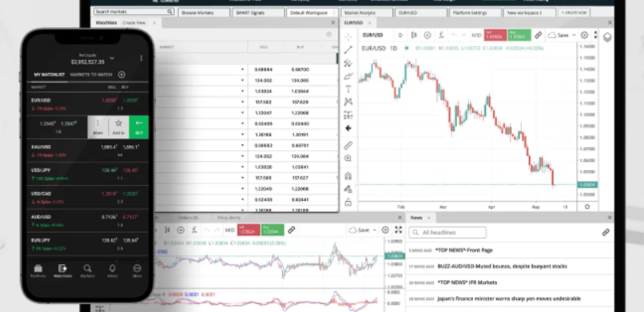Activate the zoom in tool
Screen dimensions: 644x312
pos(348,158)
